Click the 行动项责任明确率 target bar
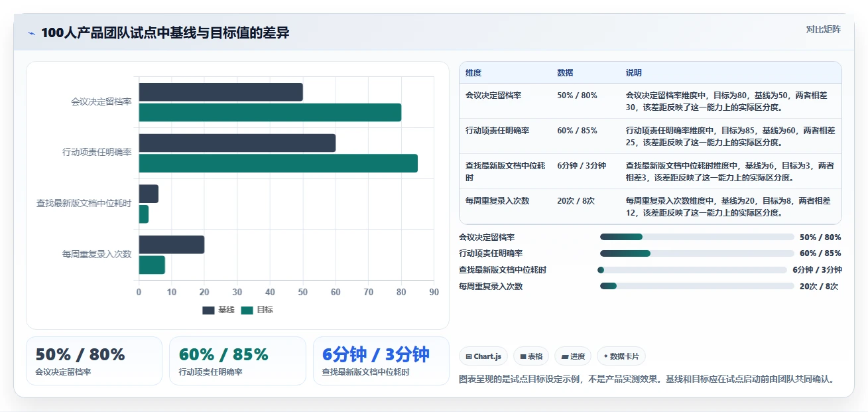The width and height of the screenshot is (868, 412). [x=279, y=163]
